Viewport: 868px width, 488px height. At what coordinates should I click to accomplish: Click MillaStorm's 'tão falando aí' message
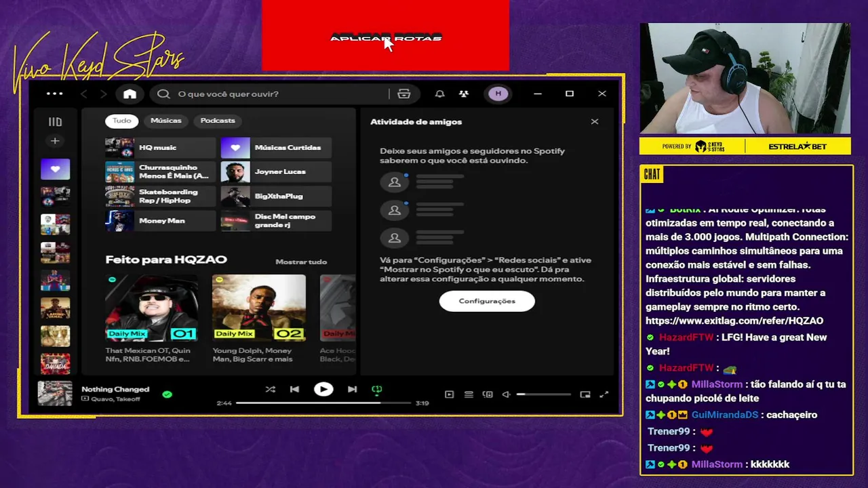click(746, 391)
